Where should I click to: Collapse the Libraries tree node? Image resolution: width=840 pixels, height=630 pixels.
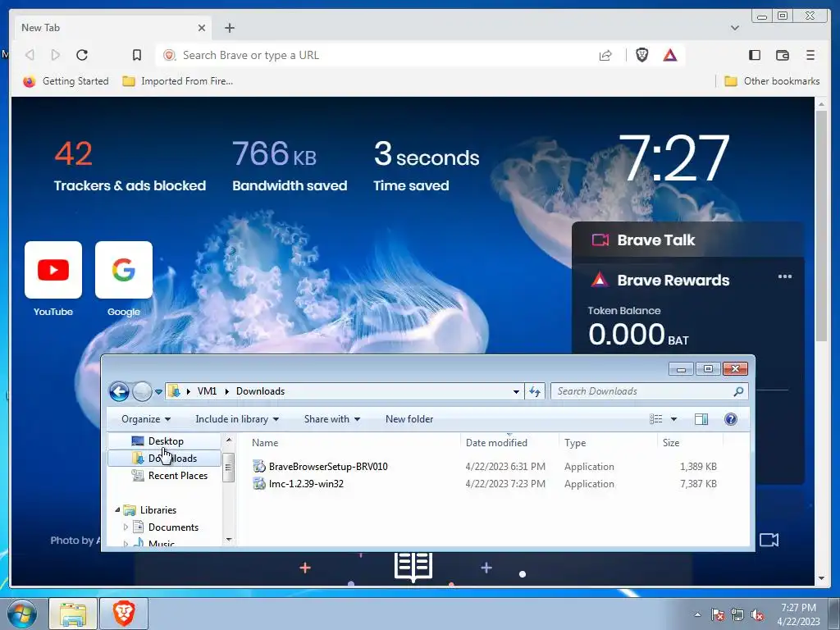117,510
